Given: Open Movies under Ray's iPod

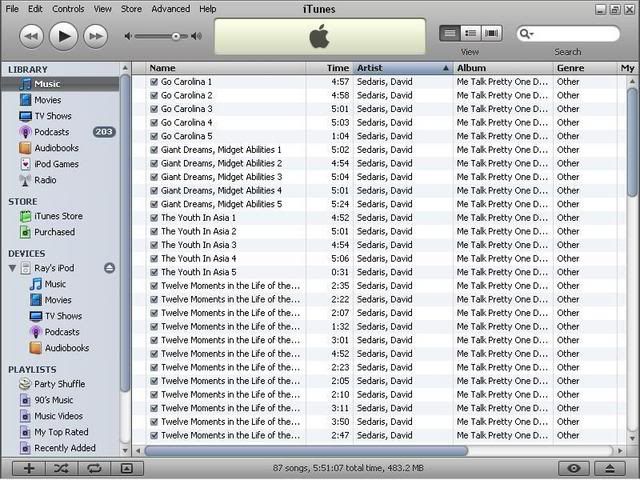Looking at the screenshot, I should click(60, 300).
